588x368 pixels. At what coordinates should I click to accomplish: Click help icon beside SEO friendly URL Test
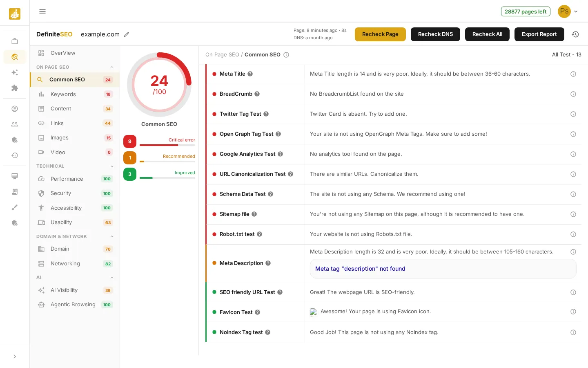point(280,292)
